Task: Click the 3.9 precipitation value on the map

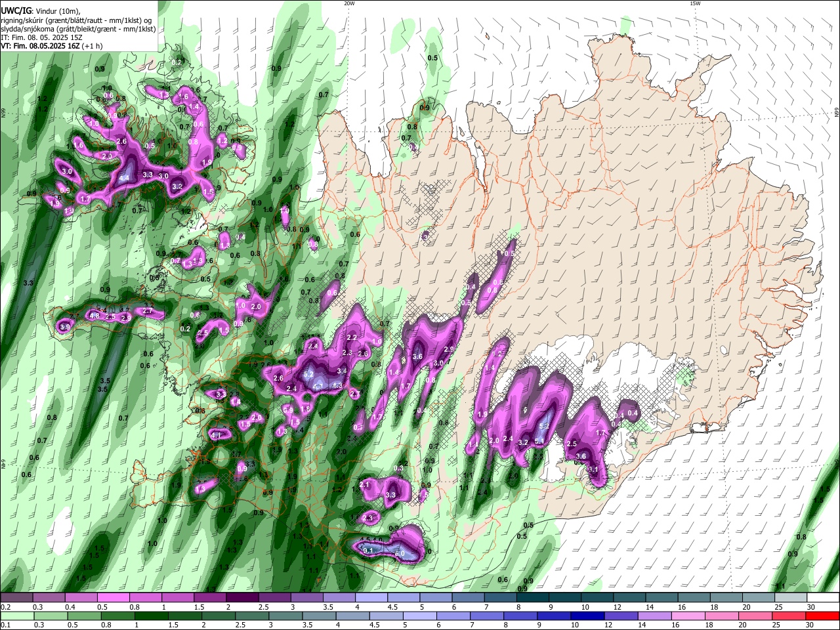Action: click(x=64, y=327)
